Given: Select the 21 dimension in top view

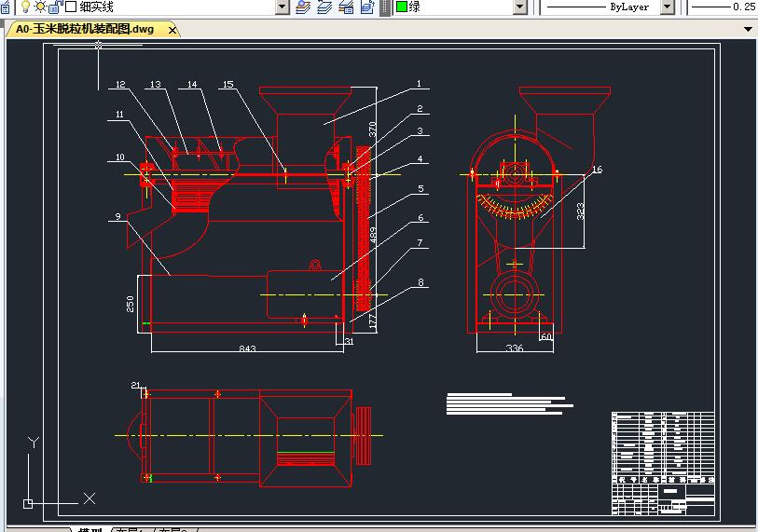Looking at the screenshot, I should 135,385.
